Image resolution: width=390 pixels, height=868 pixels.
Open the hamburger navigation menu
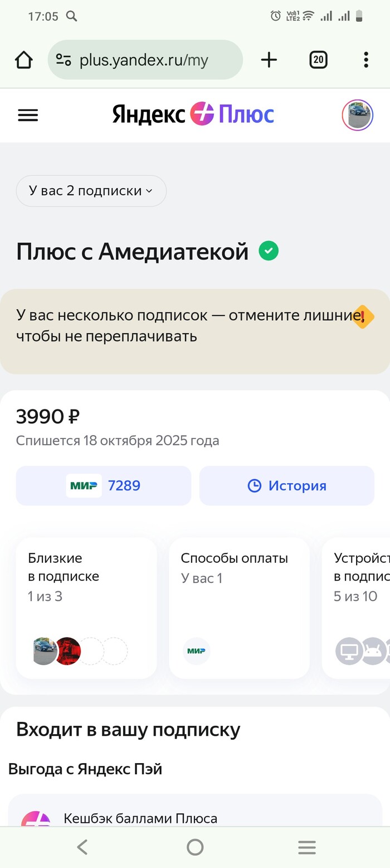(28, 115)
